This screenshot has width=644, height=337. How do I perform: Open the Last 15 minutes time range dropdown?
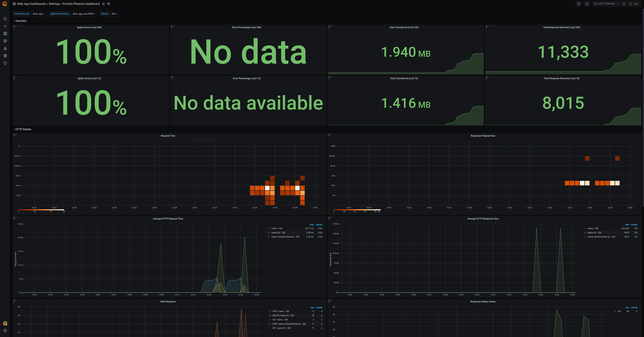[x=606, y=4]
